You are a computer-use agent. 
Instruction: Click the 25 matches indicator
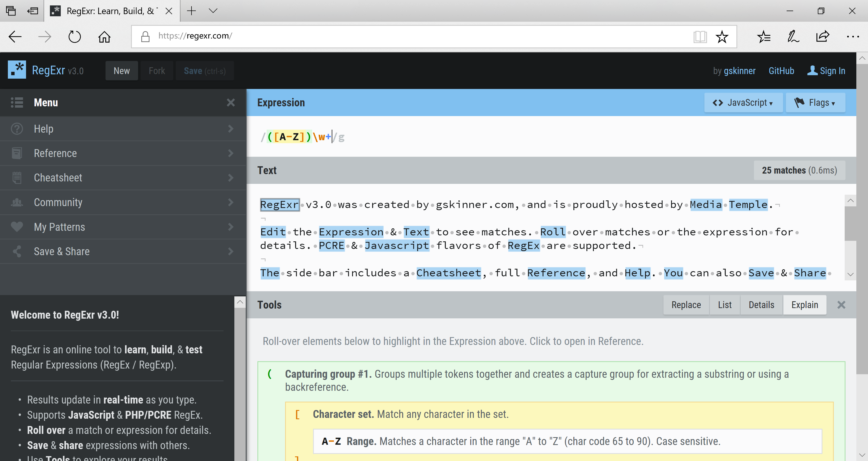[x=799, y=170]
